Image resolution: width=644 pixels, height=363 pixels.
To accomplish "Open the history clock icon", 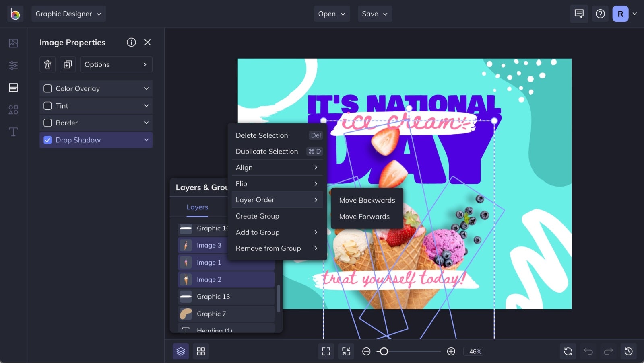I will point(628,351).
